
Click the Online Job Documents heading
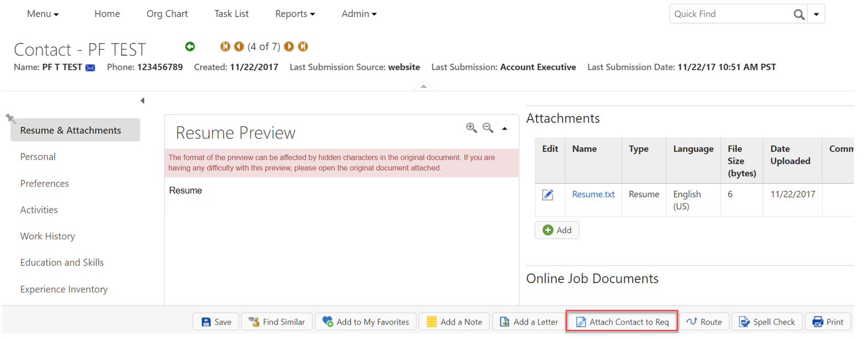point(592,279)
